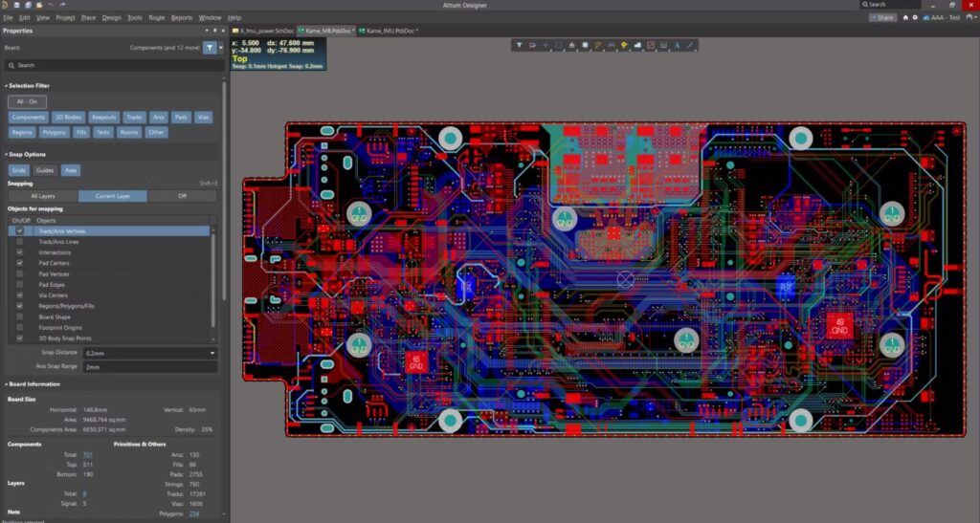The image size is (980, 523).
Task: Check the Board Shape snapping checkbox
Action: pyautogui.click(x=20, y=316)
